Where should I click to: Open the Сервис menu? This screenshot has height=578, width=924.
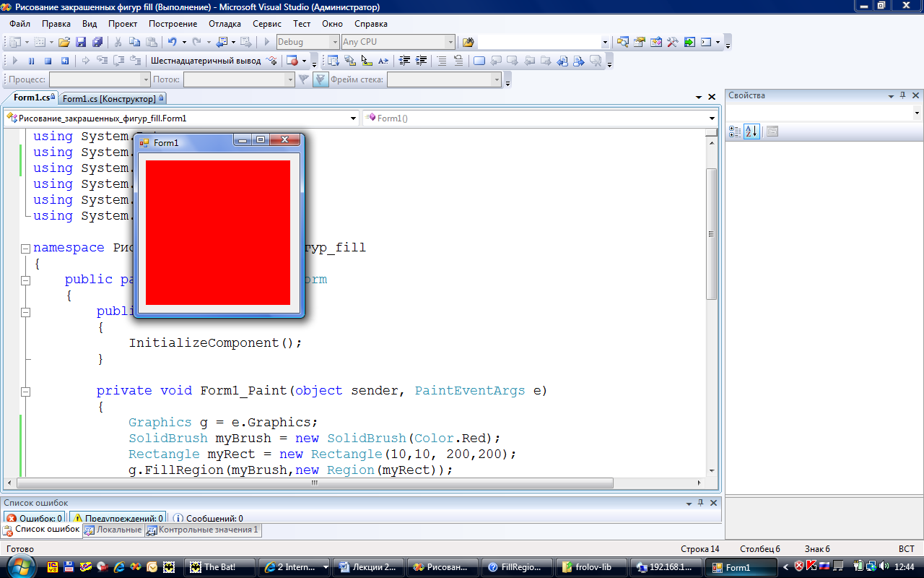(267, 24)
